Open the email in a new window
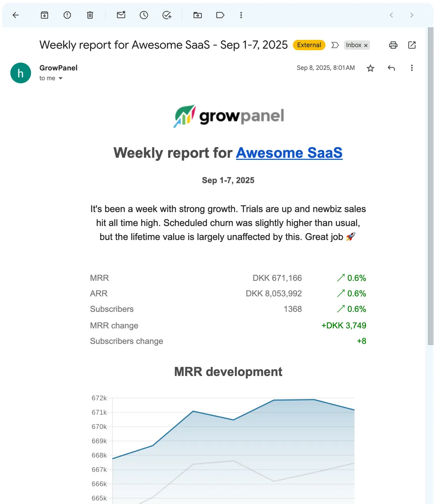437x504 pixels. [x=411, y=45]
